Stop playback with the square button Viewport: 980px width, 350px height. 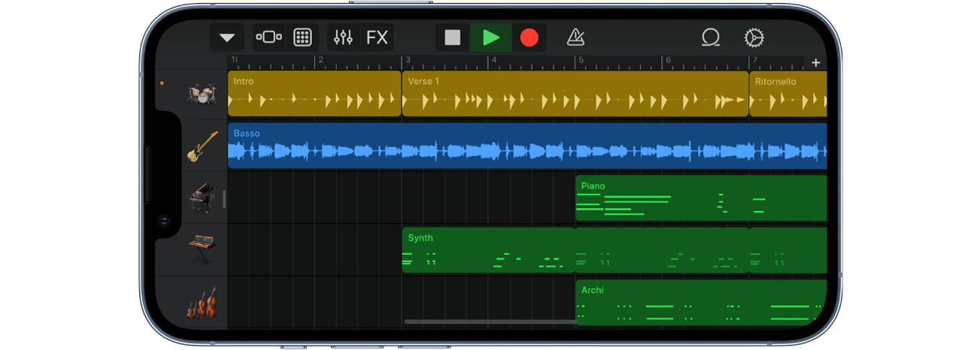(452, 38)
